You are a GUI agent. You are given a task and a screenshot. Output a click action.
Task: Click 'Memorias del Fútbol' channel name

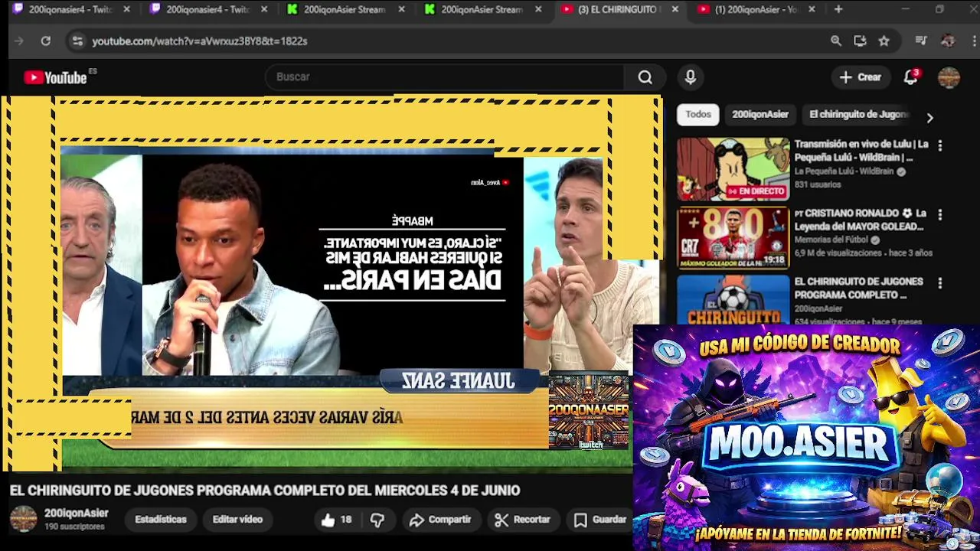pyautogui.click(x=831, y=240)
